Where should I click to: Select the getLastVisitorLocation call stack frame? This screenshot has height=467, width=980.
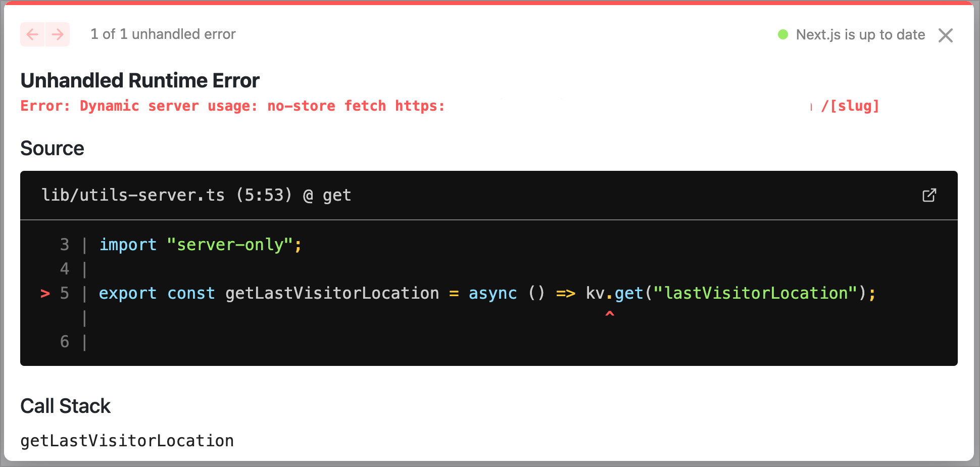click(127, 440)
